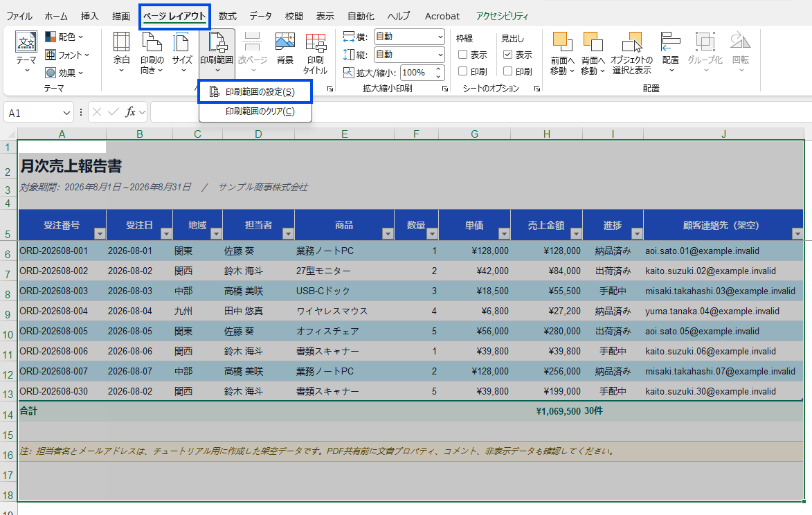The image size is (812, 515).
Task: Open the 配色 colors option
Action: [x=64, y=37]
